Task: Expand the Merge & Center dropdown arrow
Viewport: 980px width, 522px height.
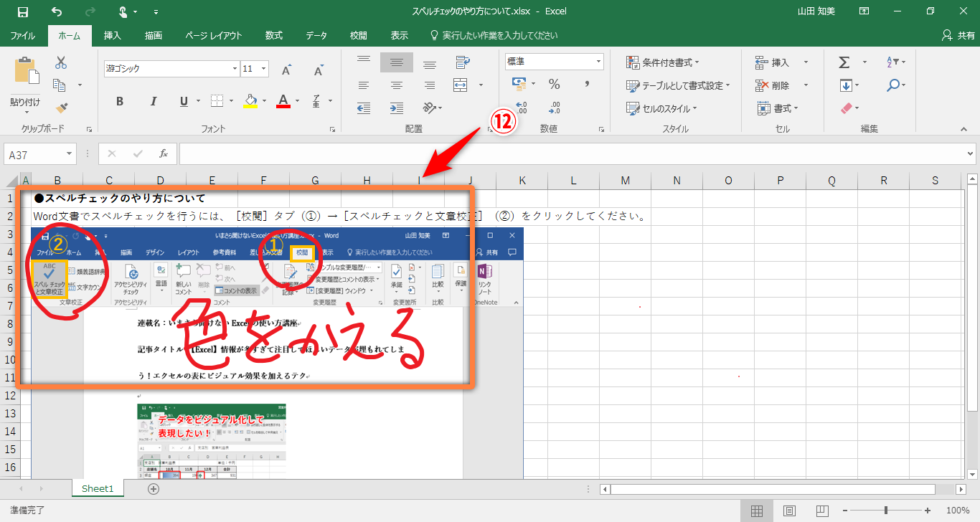Action: point(481,85)
